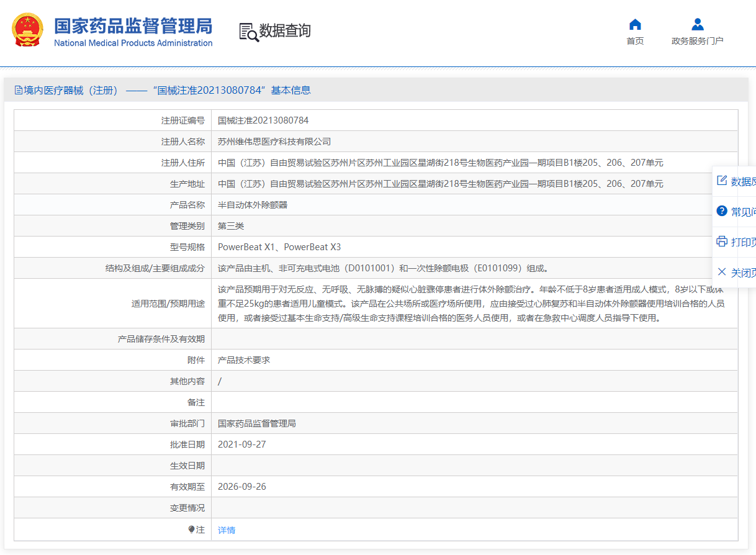The height and width of the screenshot is (555, 756).
Task: Click the 数据反馈 edit icon in side panel
Action: 721,181
